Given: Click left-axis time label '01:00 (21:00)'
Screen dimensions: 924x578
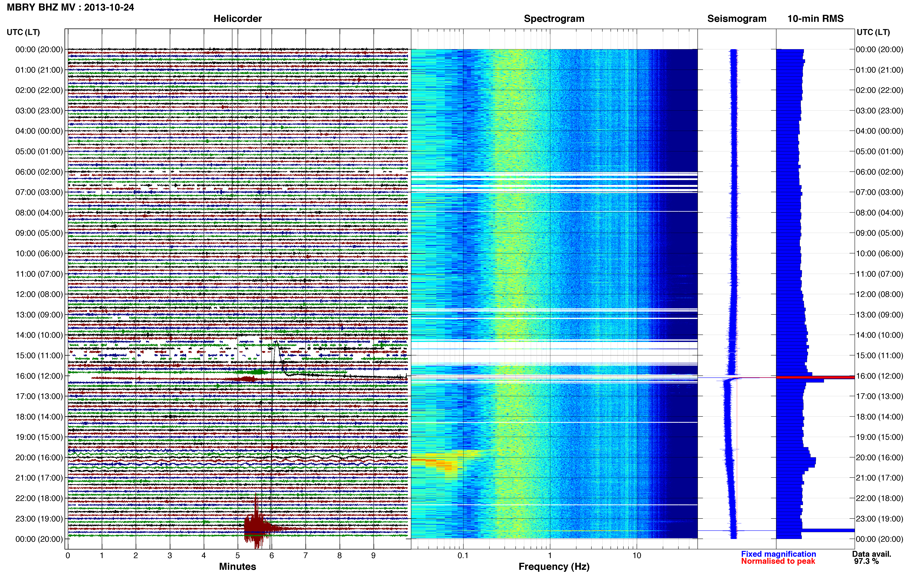Looking at the screenshot, I should [x=39, y=70].
